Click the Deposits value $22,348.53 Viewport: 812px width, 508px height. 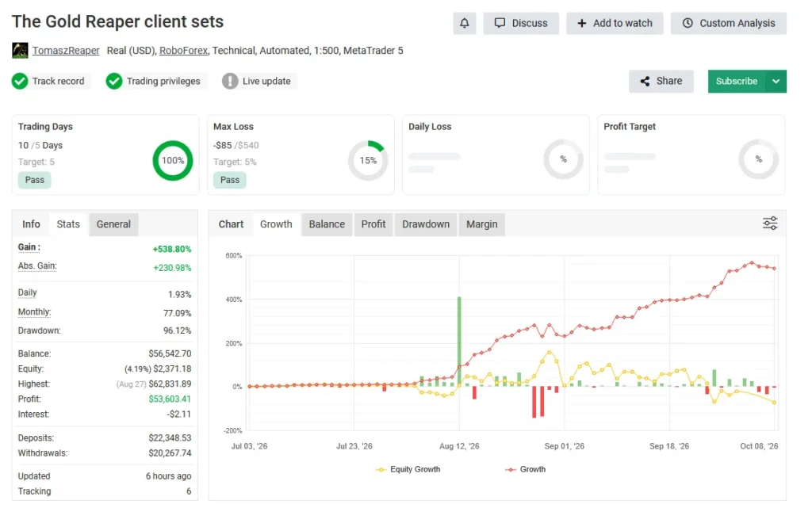click(170, 438)
